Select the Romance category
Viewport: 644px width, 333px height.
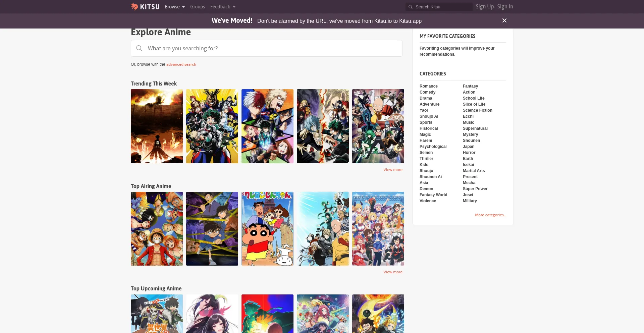tap(428, 86)
